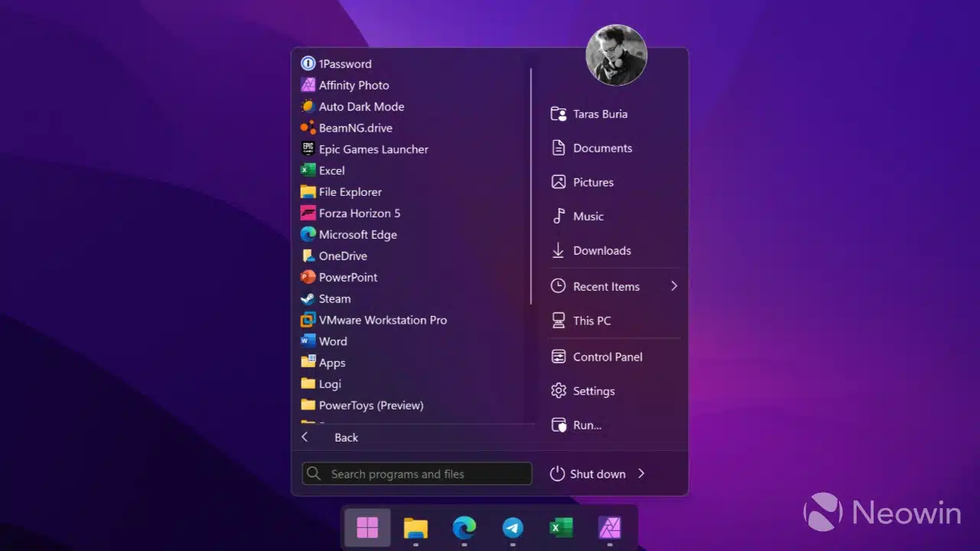The width and height of the screenshot is (980, 551).
Task: Launch Forza Horizon 5
Action: [350, 214]
